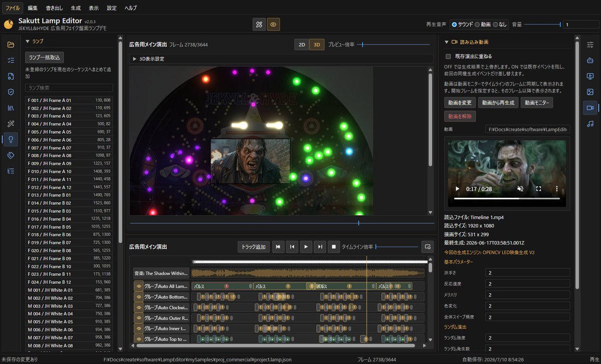Step to next frame in timeline
Screen dimensions: 601x364
pyautogui.click(x=320, y=247)
